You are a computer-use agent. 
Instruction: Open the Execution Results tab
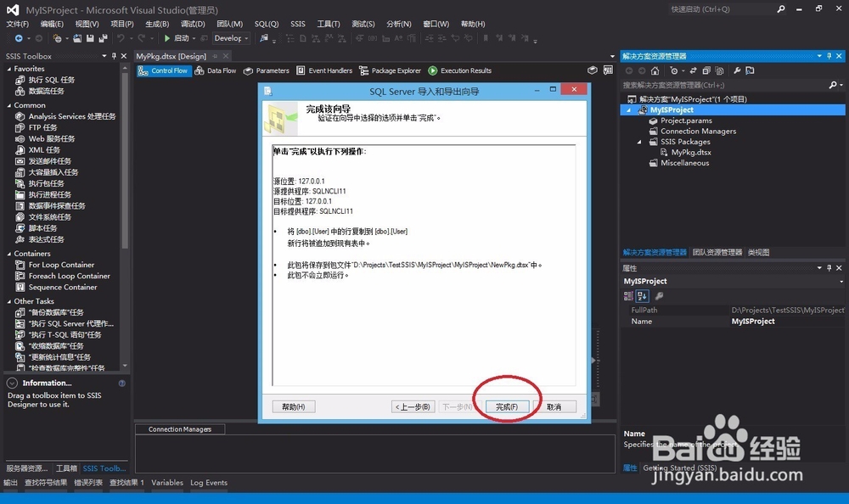(x=459, y=70)
